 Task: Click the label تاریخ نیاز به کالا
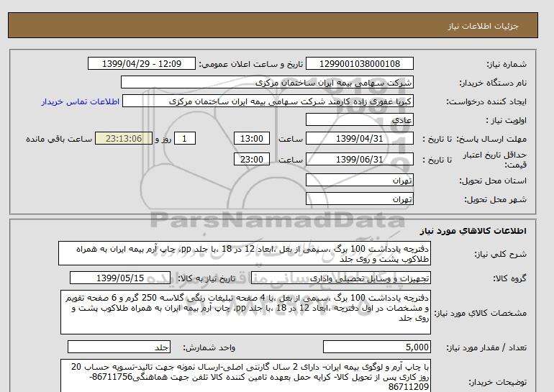pos(206,278)
